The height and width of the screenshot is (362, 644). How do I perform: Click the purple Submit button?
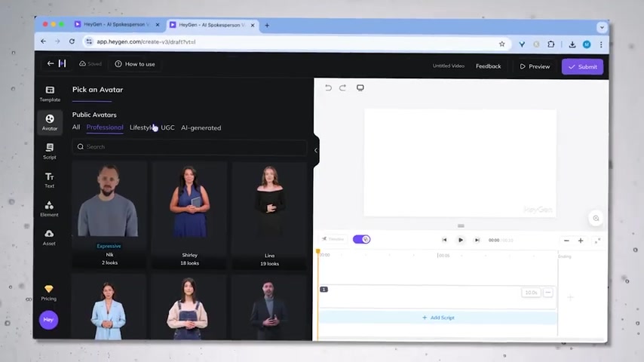582,66
